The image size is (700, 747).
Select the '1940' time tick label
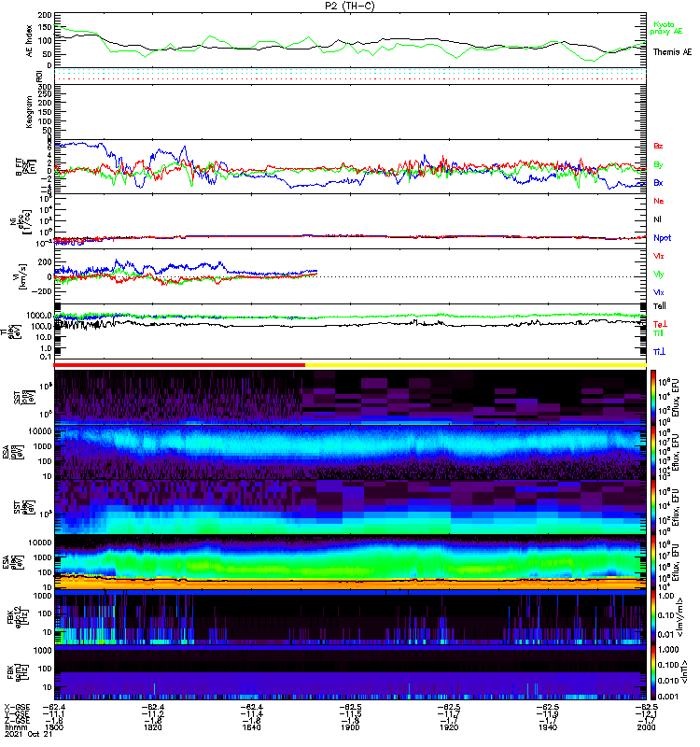tap(548, 727)
